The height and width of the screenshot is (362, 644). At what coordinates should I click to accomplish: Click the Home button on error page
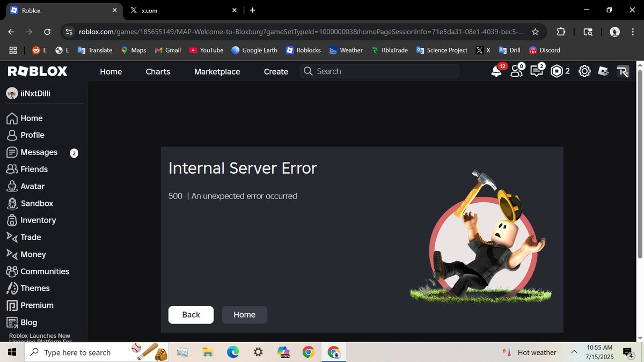click(245, 315)
